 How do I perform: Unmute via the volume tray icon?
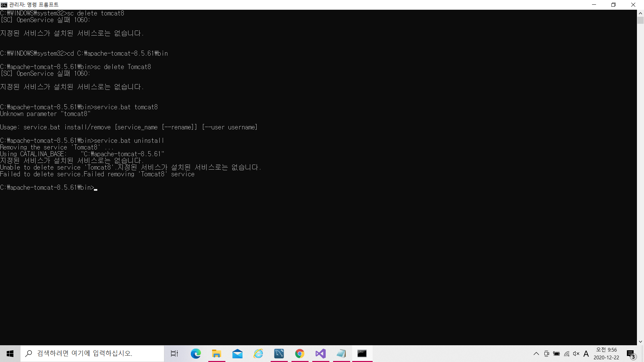(x=576, y=354)
